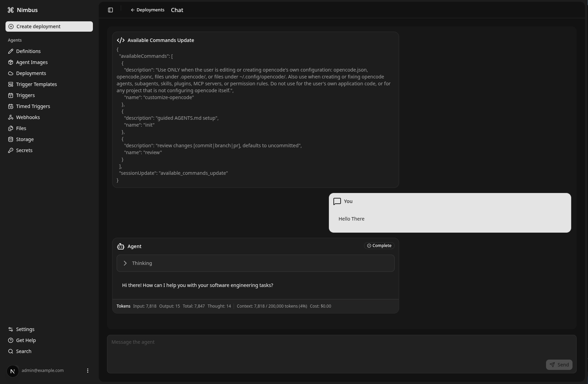Click the Definitions pencil icon
Screen dimensions: 588x384
click(11, 51)
